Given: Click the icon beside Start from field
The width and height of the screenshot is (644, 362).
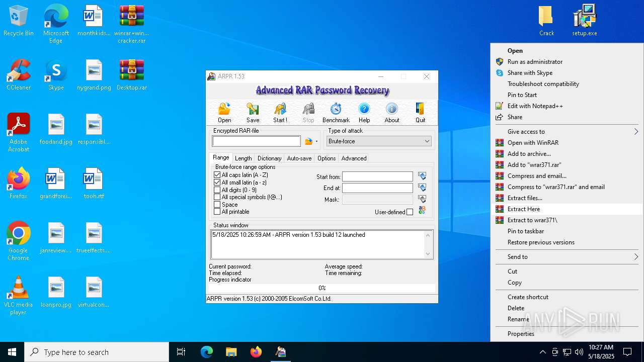Looking at the screenshot, I should tap(422, 176).
